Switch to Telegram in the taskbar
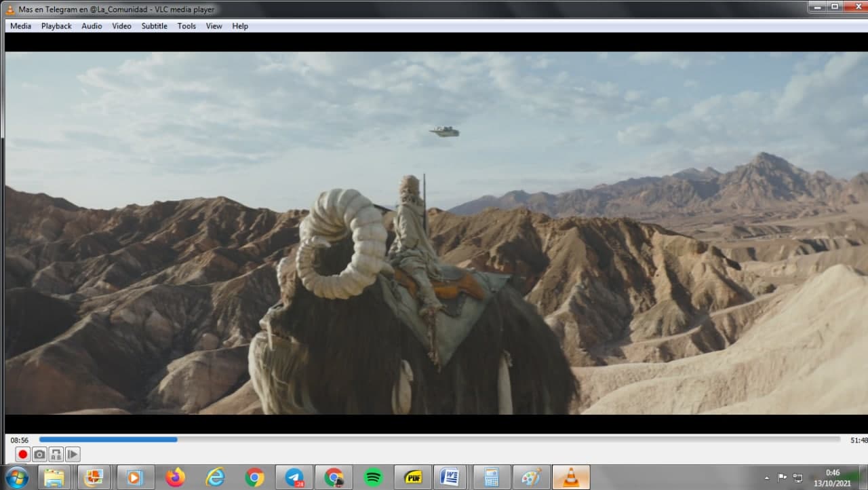 294,477
